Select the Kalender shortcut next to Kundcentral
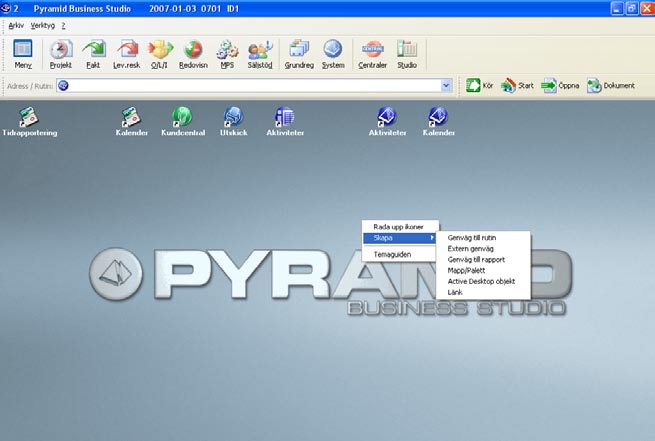The image size is (655, 441). pos(132,122)
